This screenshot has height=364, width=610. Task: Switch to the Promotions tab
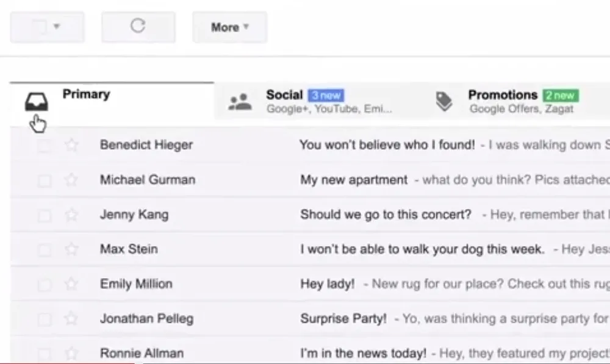coord(502,95)
